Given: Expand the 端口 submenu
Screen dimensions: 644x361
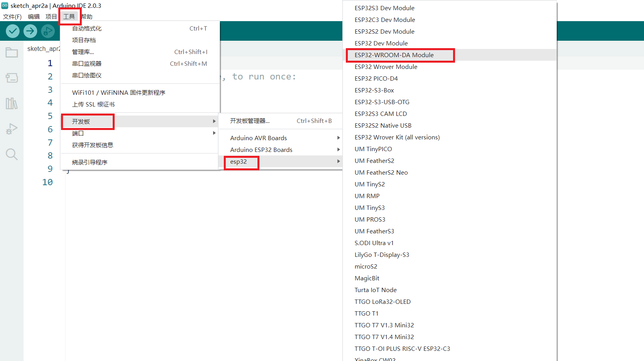Looking at the screenshot, I should 140,133.
